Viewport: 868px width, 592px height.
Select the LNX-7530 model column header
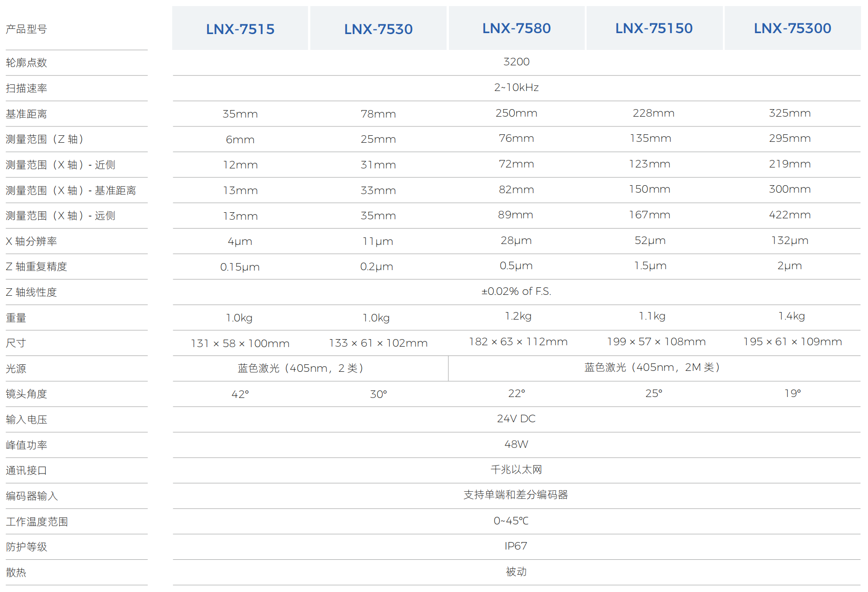click(x=378, y=29)
